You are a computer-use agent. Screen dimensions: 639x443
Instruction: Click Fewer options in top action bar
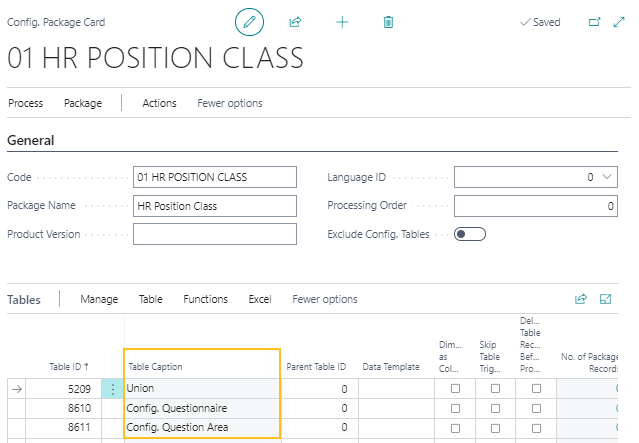pyautogui.click(x=230, y=103)
